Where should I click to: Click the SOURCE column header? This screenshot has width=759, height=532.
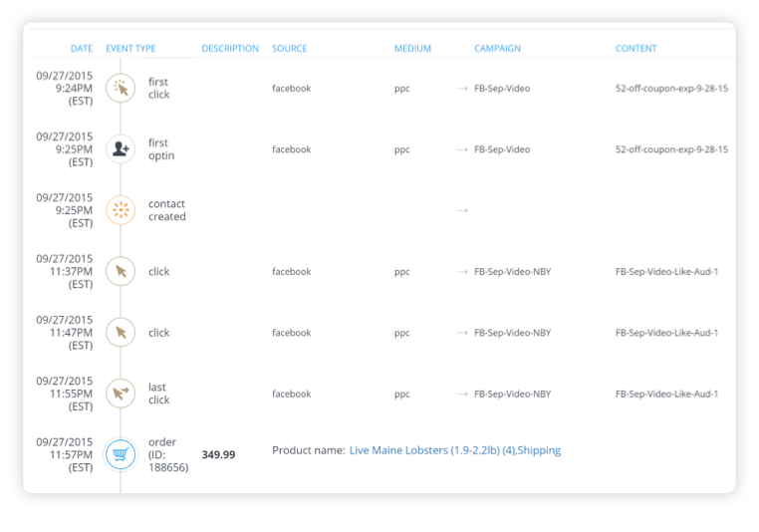point(290,49)
